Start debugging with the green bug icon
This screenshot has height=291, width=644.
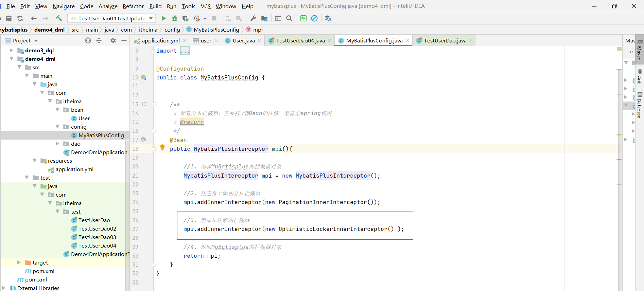point(174,18)
